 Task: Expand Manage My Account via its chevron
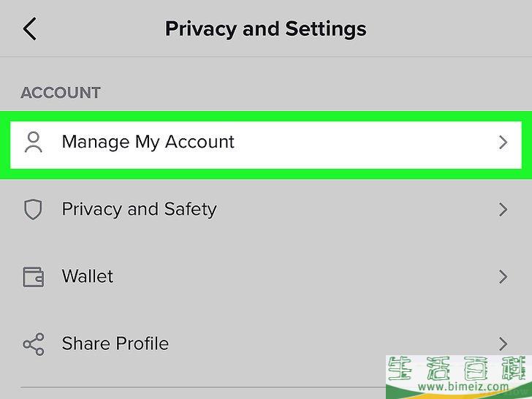tap(503, 142)
